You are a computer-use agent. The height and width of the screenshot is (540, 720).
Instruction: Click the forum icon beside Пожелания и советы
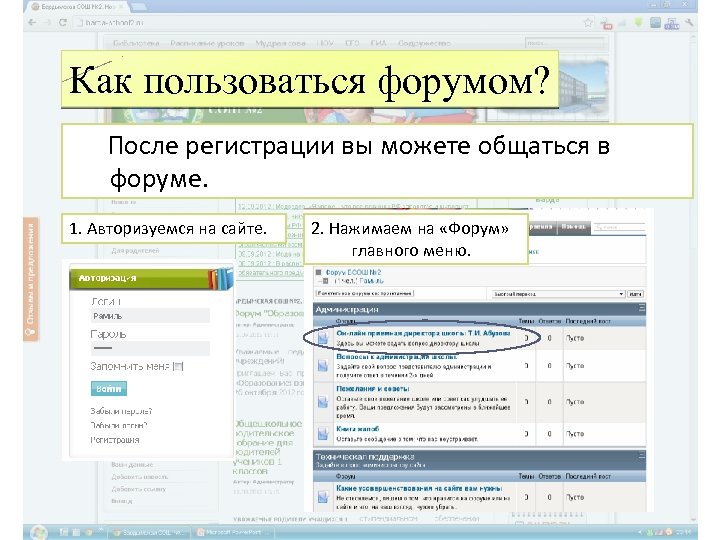point(323,402)
